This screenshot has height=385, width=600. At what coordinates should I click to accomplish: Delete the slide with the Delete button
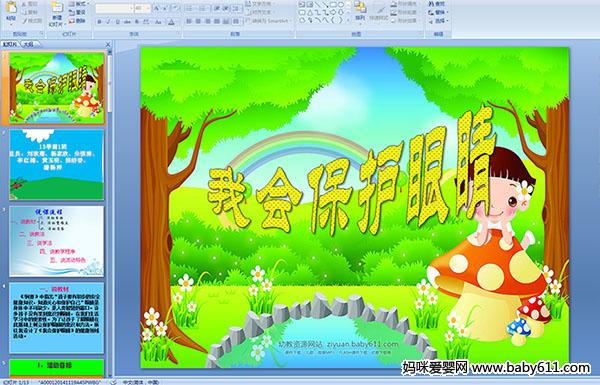[x=77, y=21]
